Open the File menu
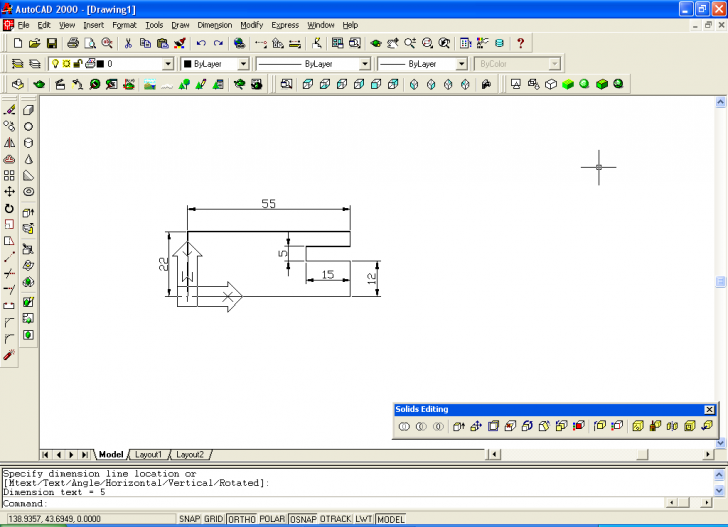The width and height of the screenshot is (728, 527). point(23,25)
